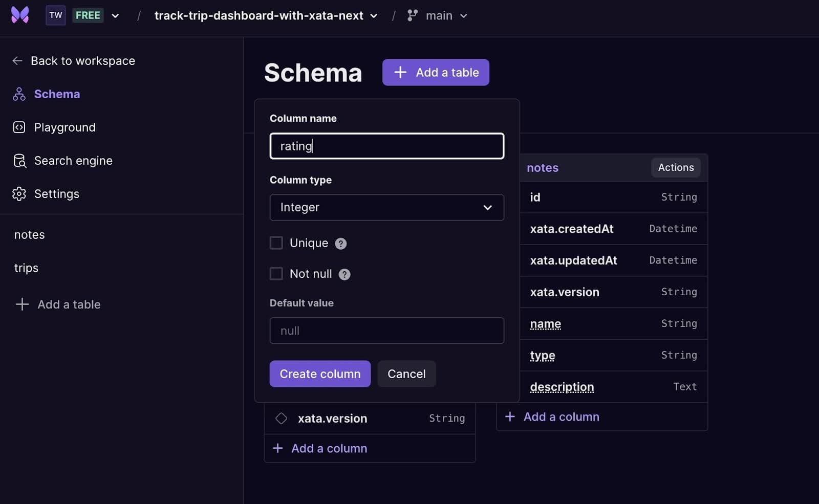Select xata.version row in notes table
Image resolution: width=819 pixels, height=504 pixels.
[x=614, y=292]
